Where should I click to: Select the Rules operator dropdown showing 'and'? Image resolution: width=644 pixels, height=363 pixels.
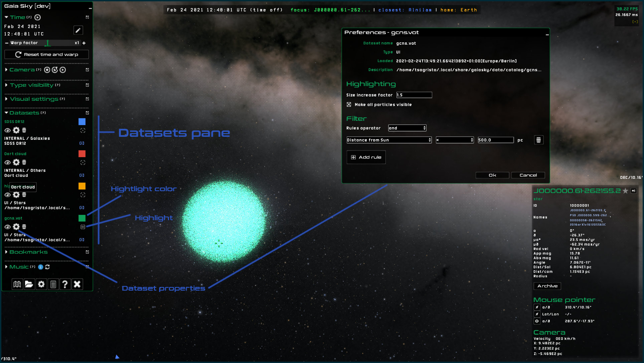click(x=406, y=128)
